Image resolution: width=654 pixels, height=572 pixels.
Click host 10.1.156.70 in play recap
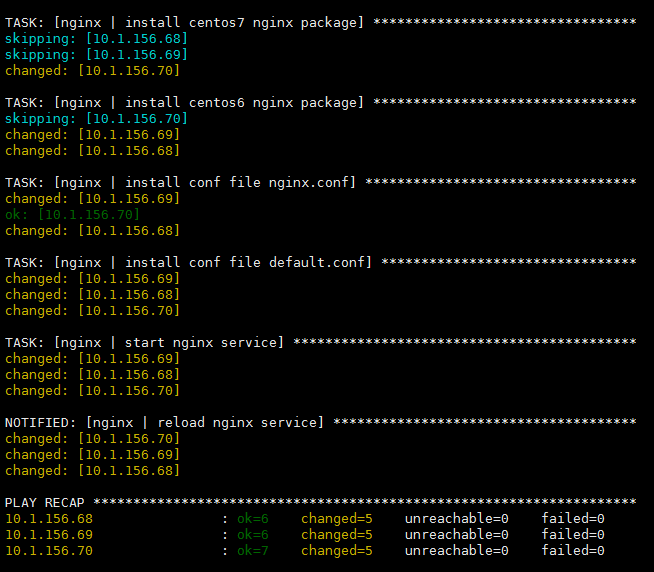coord(49,551)
